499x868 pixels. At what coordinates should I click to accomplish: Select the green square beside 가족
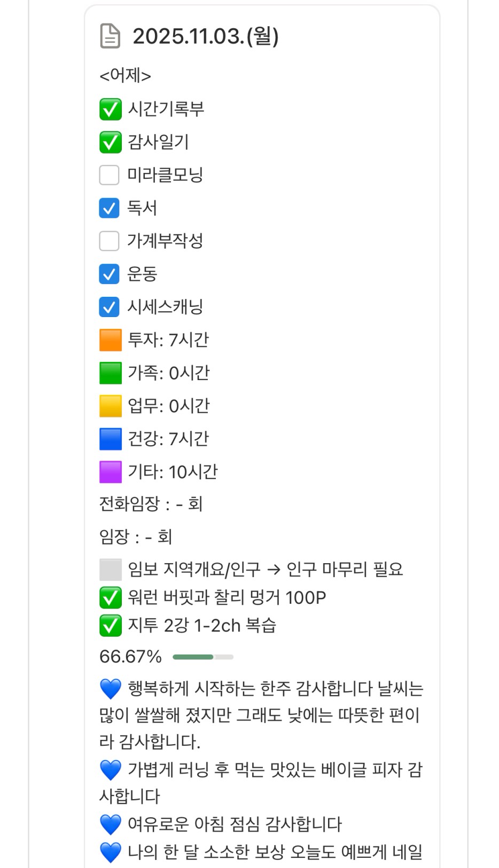pyautogui.click(x=110, y=373)
